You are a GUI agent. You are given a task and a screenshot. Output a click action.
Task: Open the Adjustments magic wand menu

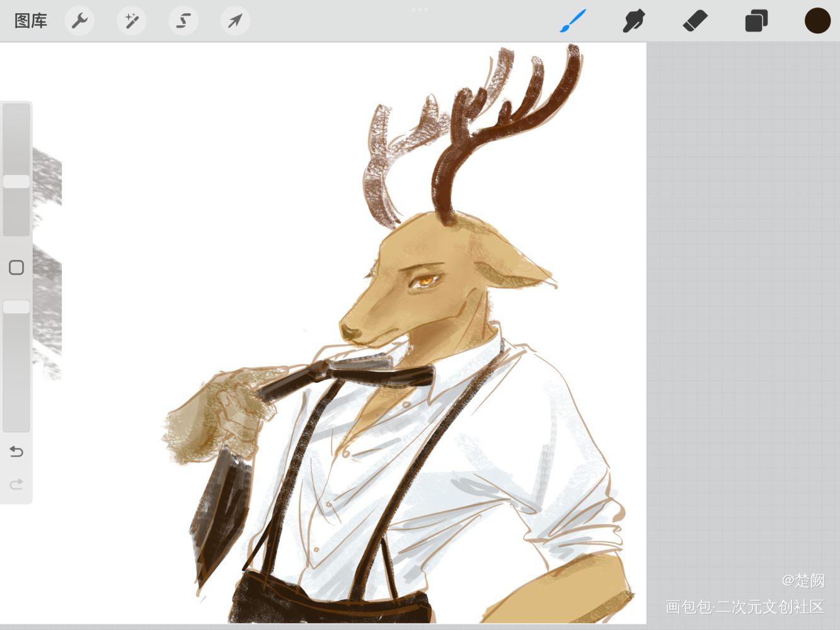132,21
